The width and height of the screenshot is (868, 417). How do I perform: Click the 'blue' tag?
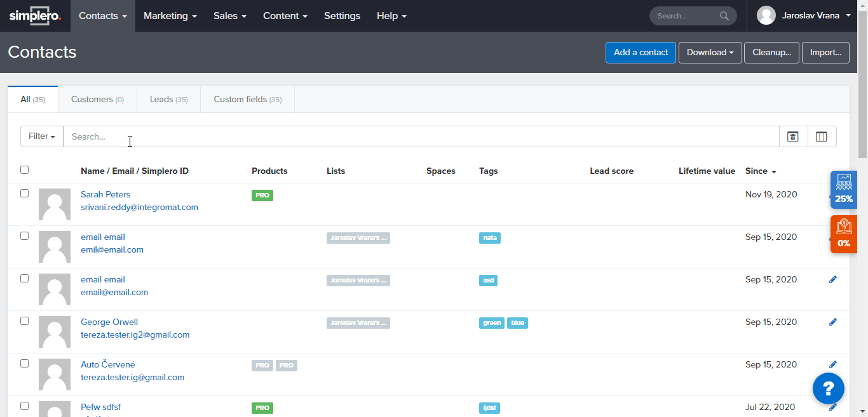(518, 323)
